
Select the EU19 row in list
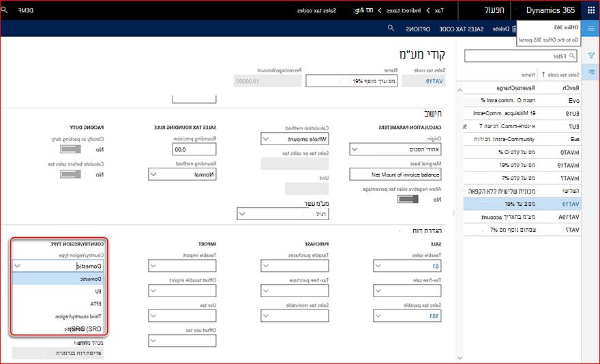pos(522,113)
